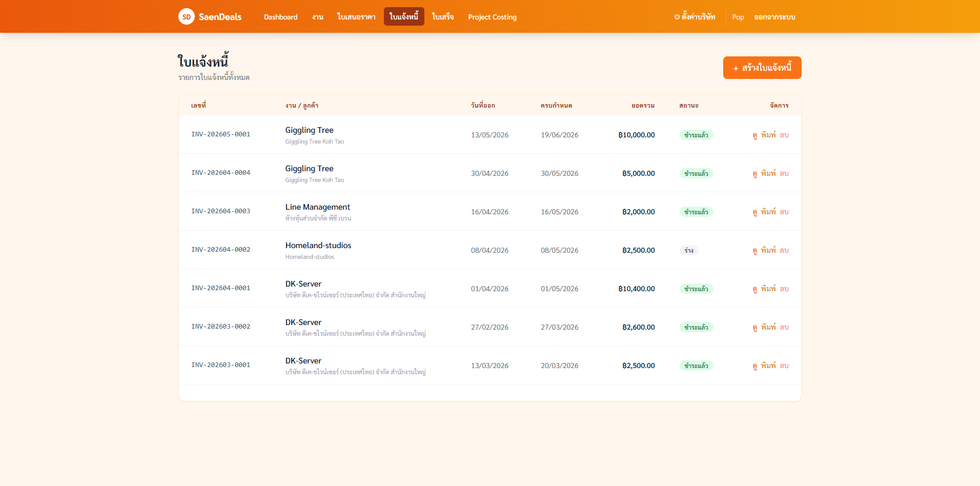Click Line Management job name
This screenshot has width=980, height=486.
[x=318, y=207]
